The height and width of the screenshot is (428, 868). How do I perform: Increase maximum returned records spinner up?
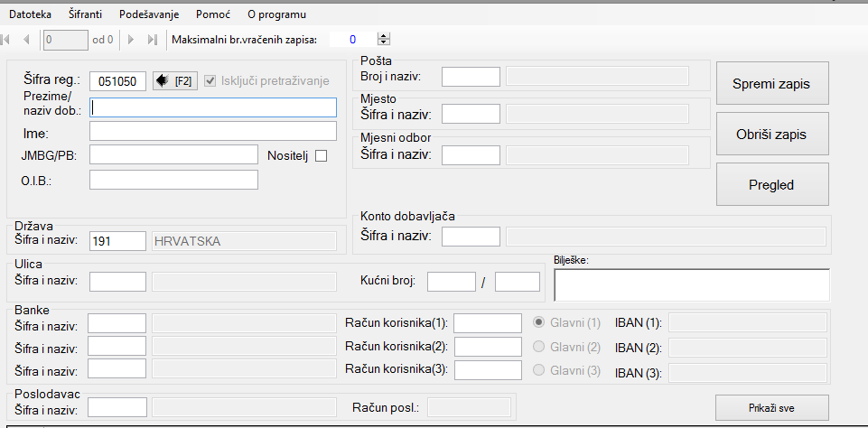pyautogui.click(x=384, y=36)
